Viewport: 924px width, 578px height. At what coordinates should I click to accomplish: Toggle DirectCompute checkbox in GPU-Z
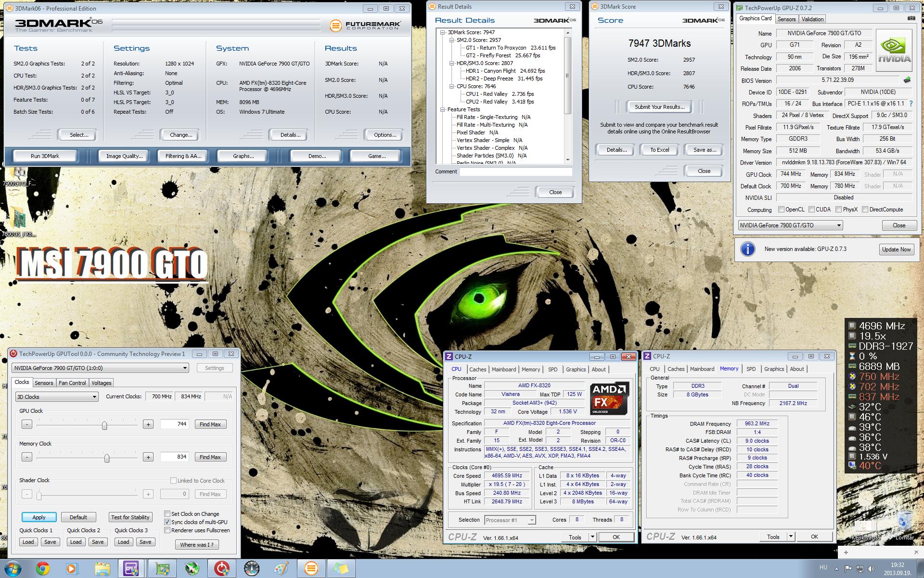coord(865,210)
